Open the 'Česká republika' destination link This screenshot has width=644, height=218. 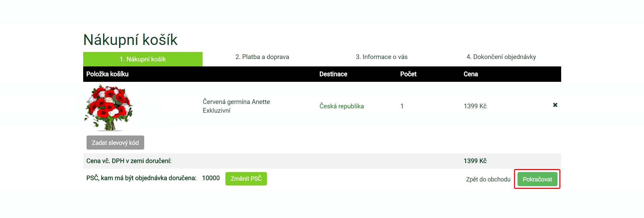tap(341, 106)
